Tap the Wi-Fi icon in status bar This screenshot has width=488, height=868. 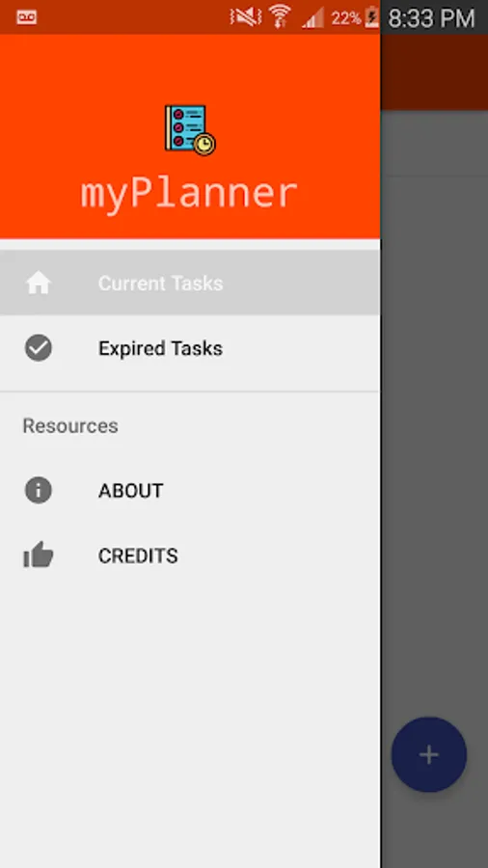coord(280,16)
